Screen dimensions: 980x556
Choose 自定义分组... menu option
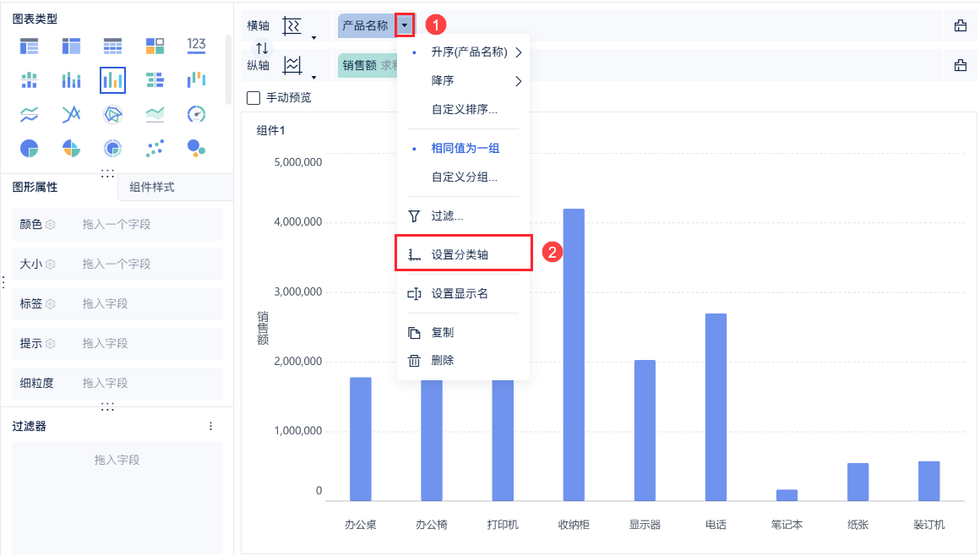(465, 177)
